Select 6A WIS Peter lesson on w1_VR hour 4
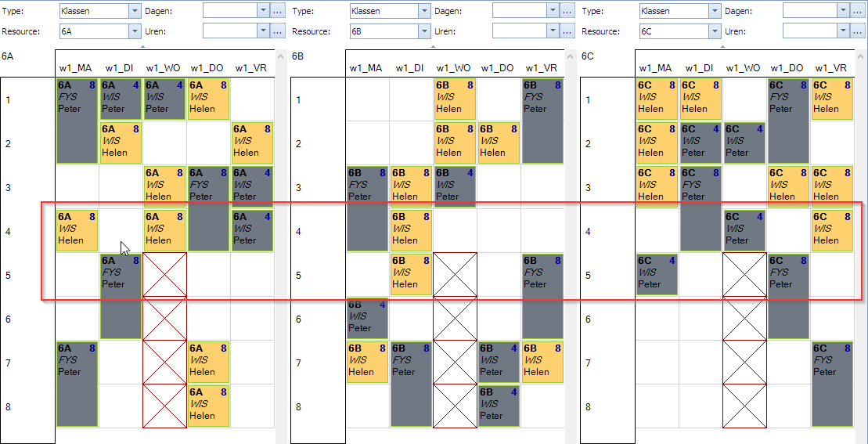The width and height of the screenshot is (868, 444). (252, 230)
